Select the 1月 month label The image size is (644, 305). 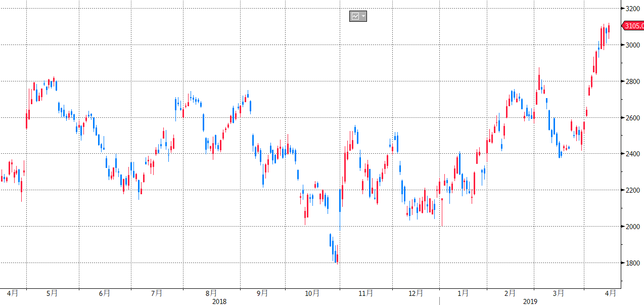(463, 293)
